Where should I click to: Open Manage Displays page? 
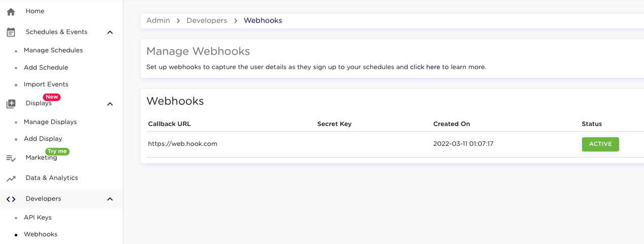click(50, 122)
